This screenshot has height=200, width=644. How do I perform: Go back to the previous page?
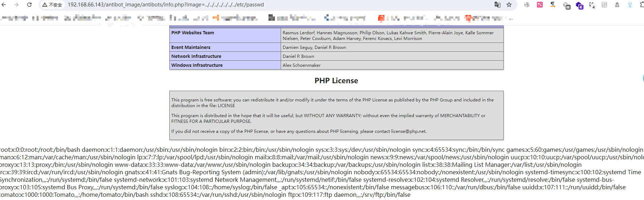click(x=4, y=5)
